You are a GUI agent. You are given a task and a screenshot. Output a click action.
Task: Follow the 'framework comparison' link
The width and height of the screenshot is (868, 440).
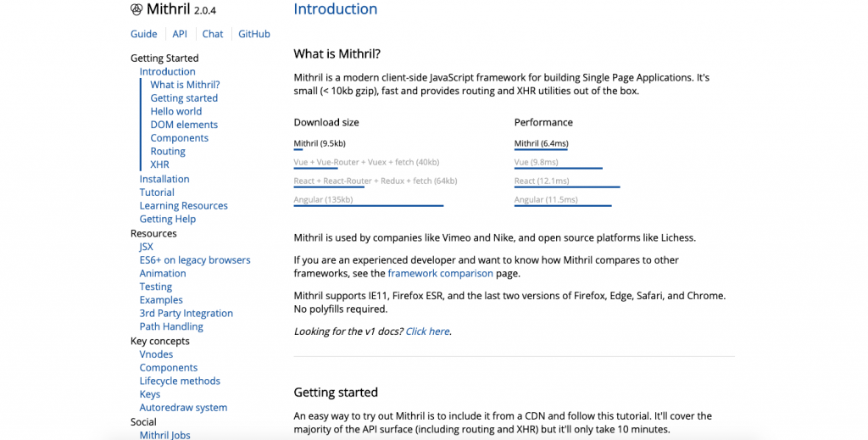point(440,273)
